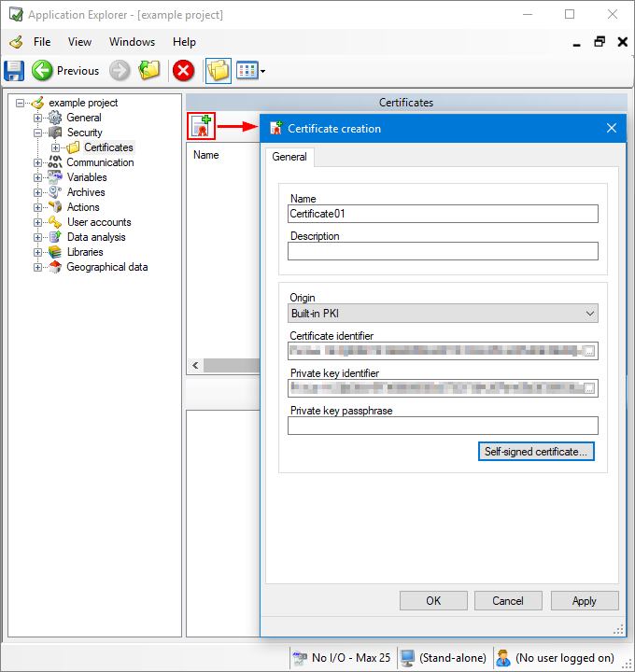Image resolution: width=635 pixels, height=672 pixels.
Task: Open the Windows menu
Action: click(132, 42)
